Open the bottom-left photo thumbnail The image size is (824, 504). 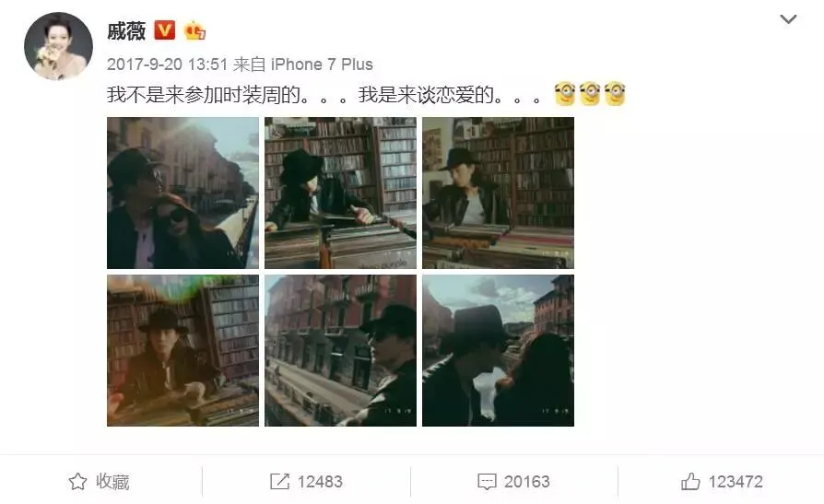pyautogui.click(x=182, y=350)
